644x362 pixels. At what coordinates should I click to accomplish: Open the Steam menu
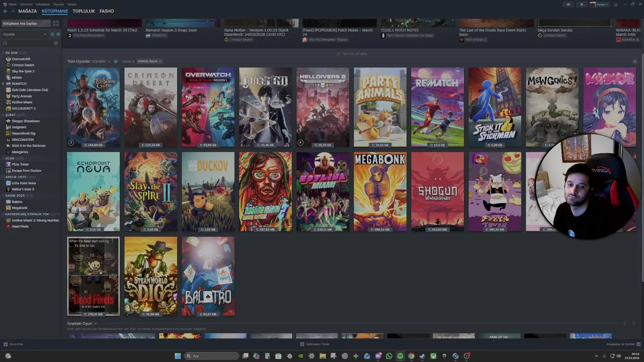13,4
